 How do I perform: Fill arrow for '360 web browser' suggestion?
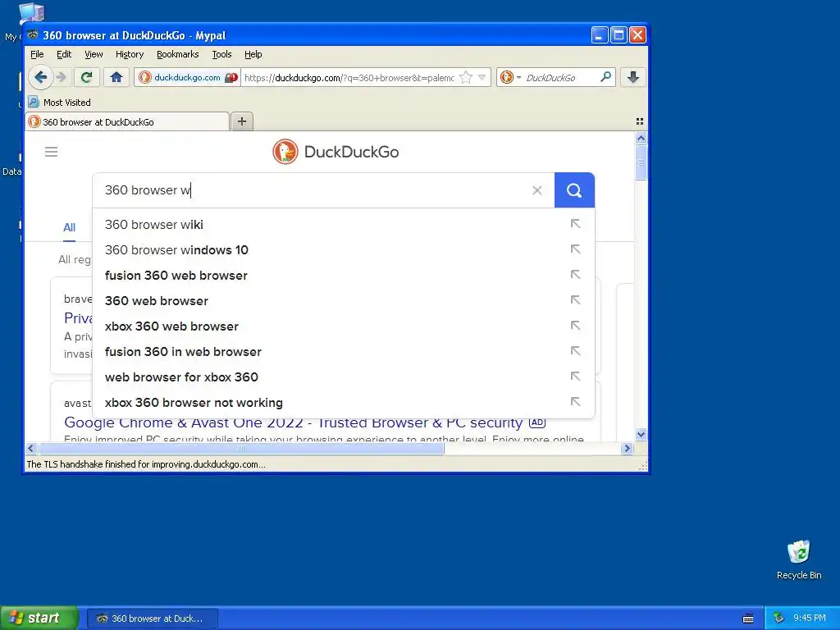click(x=575, y=300)
